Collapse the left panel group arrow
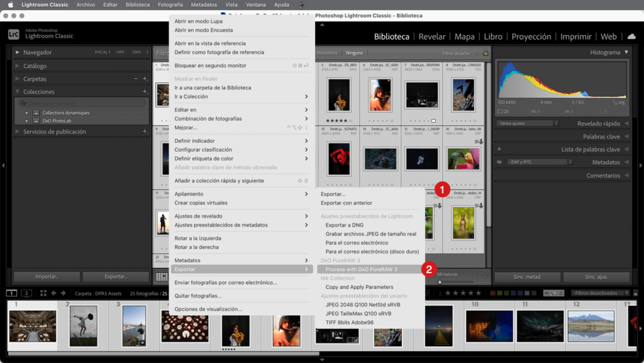This screenshot has width=644, height=363. (x=3, y=165)
